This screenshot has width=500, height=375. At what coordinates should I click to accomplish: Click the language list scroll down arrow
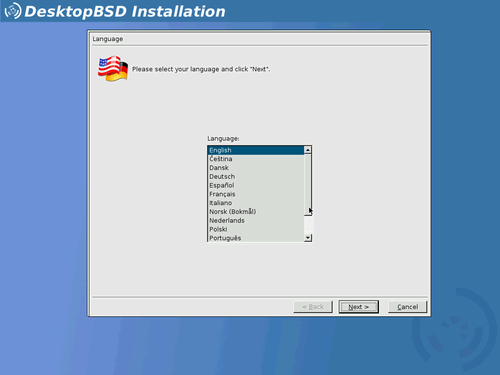(308, 238)
